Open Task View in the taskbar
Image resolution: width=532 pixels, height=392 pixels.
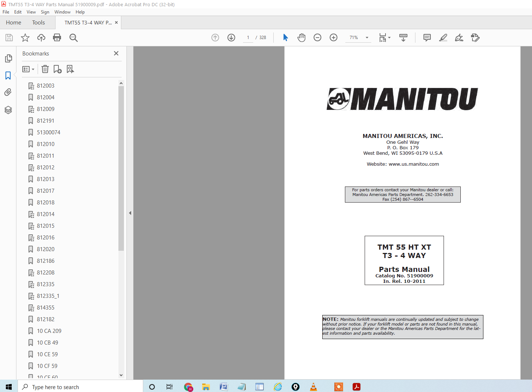(x=170, y=387)
